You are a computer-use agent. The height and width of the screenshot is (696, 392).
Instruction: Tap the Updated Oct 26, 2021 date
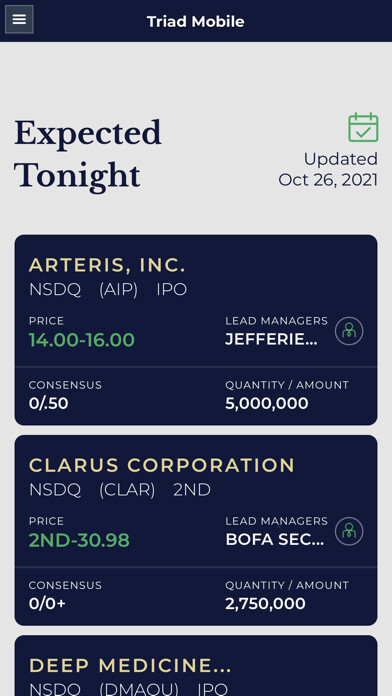click(x=328, y=170)
